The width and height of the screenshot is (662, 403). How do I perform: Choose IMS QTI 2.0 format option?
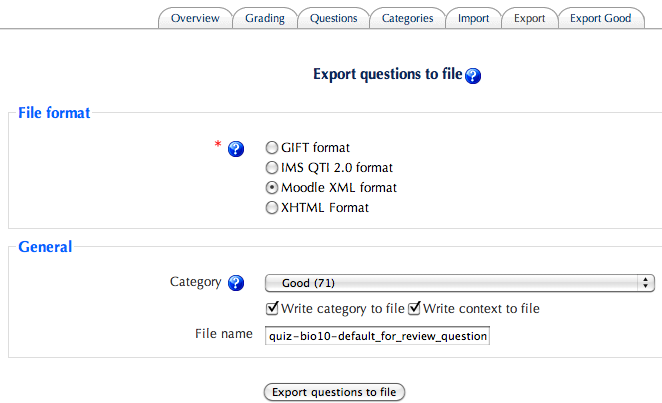point(271,168)
